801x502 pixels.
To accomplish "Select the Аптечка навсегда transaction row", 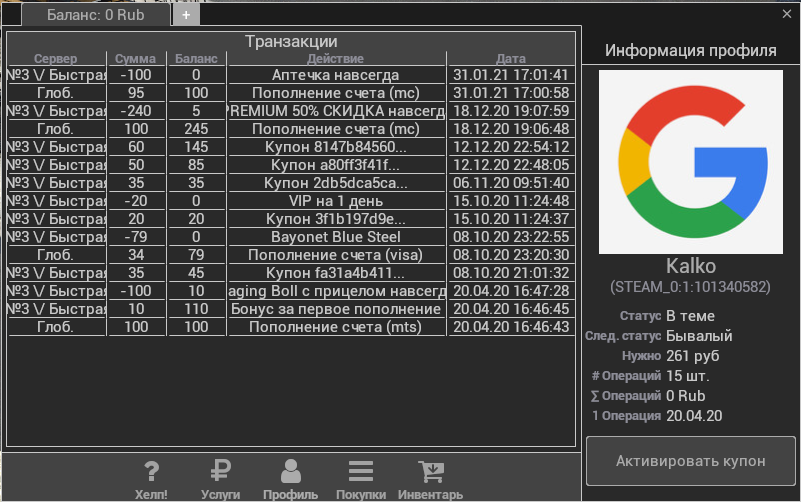I will (336, 75).
